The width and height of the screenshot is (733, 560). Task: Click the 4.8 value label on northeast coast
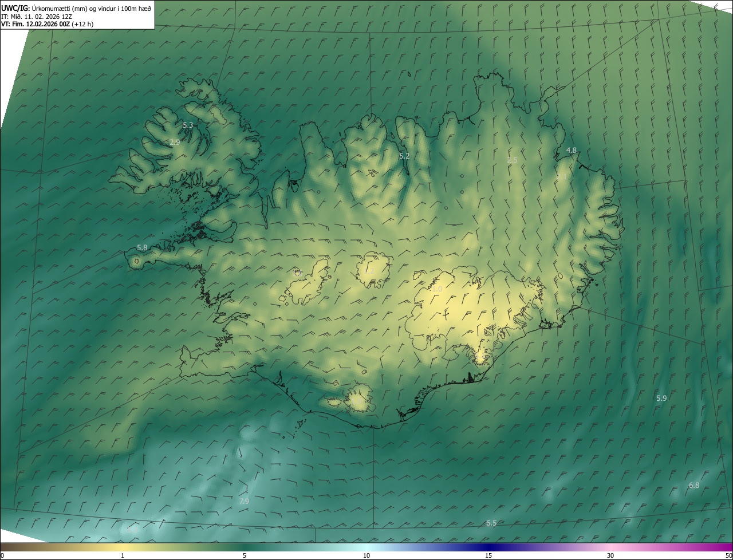coord(571,150)
